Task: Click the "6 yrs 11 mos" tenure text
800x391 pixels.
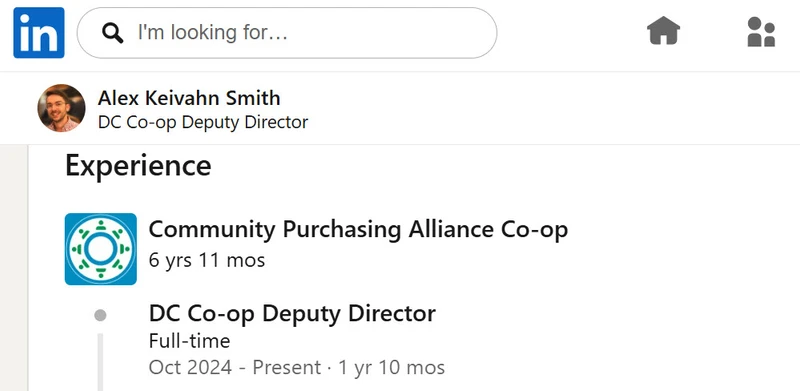Action: [x=207, y=260]
